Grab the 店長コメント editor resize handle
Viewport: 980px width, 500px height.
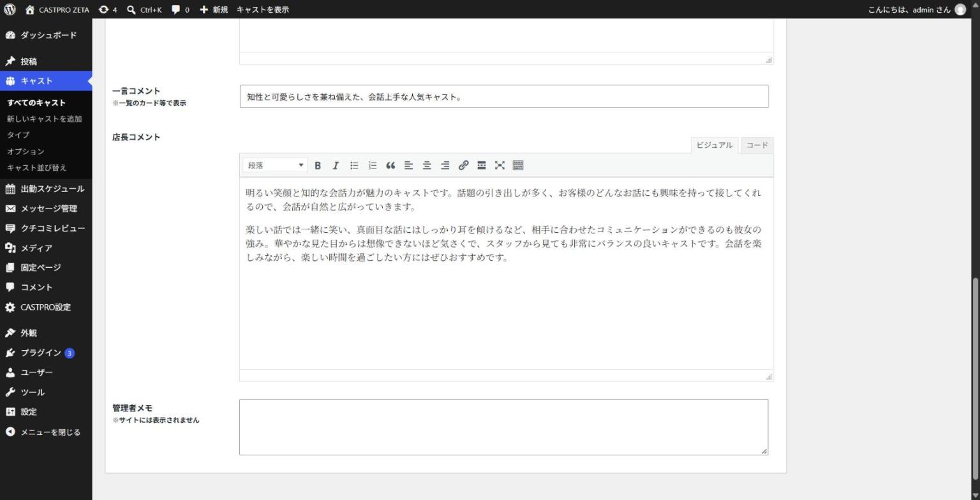click(769, 377)
